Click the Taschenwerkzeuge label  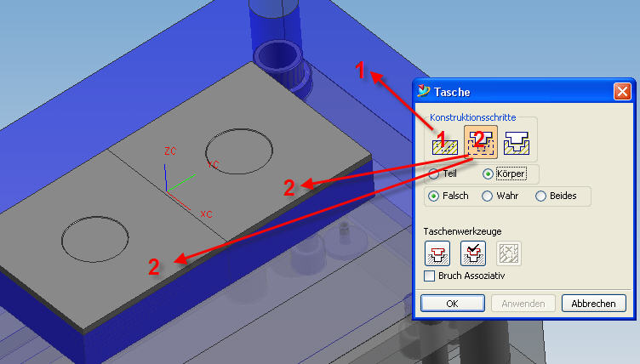(x=462, y=231)
